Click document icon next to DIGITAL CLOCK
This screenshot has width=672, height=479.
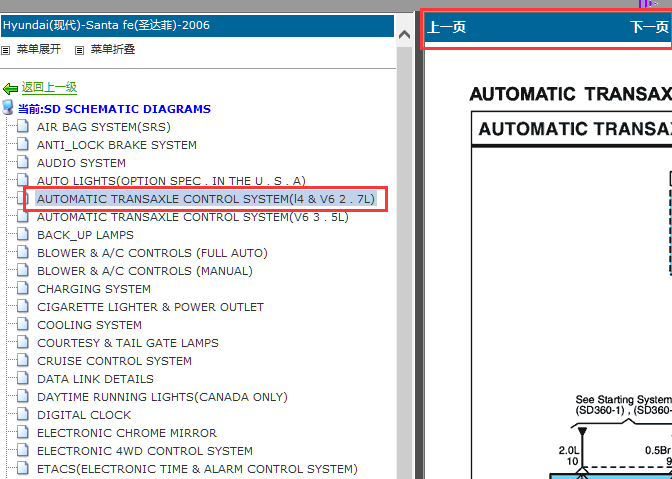click(x=23, y=414)
